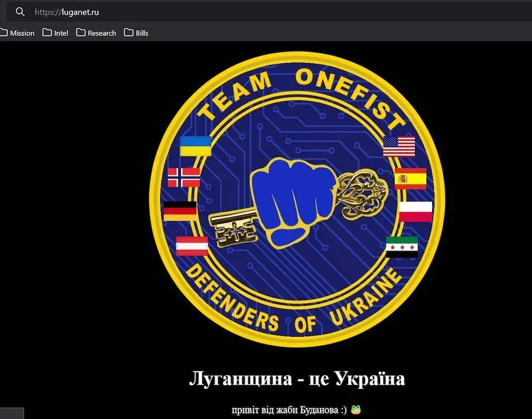The image size is (532, 419).
Task: Click the green-white-black flag with red stars
Action: coord(402,247)
